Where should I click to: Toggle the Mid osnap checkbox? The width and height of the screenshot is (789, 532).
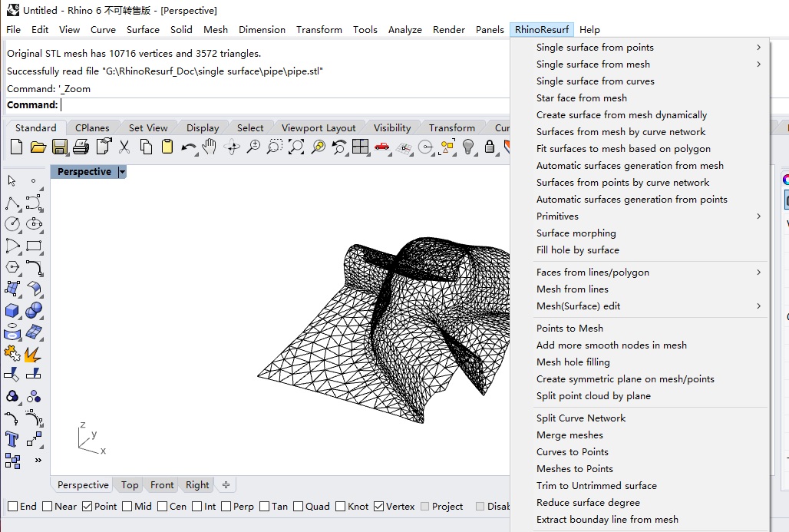[x=126, y=506]
